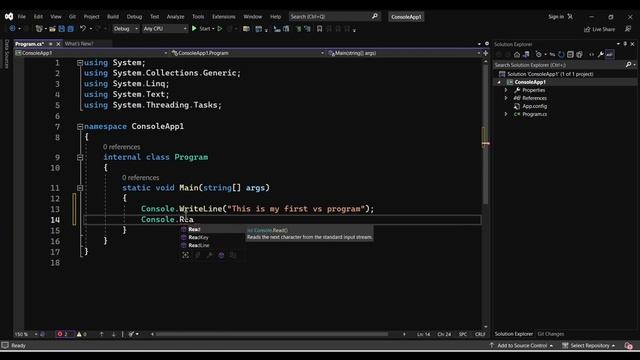Click the feedback icon beside Live Share
Screen dimensions: 640x360
point(628,29)
